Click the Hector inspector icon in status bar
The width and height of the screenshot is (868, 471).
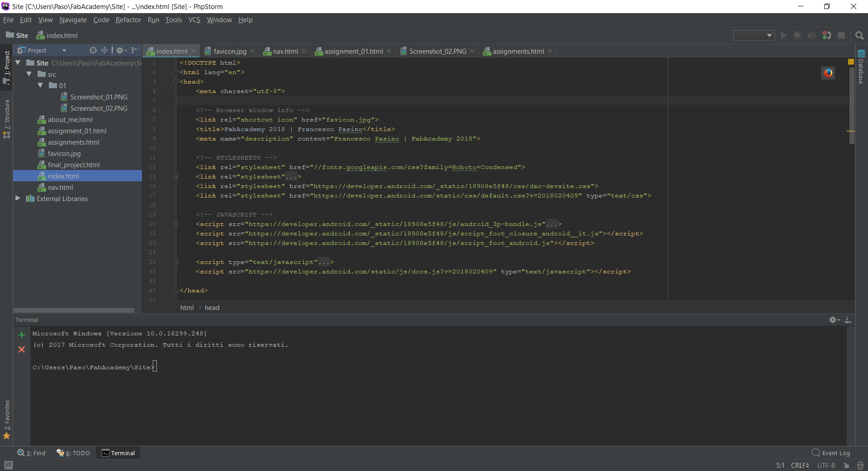[x=860, y=465]
